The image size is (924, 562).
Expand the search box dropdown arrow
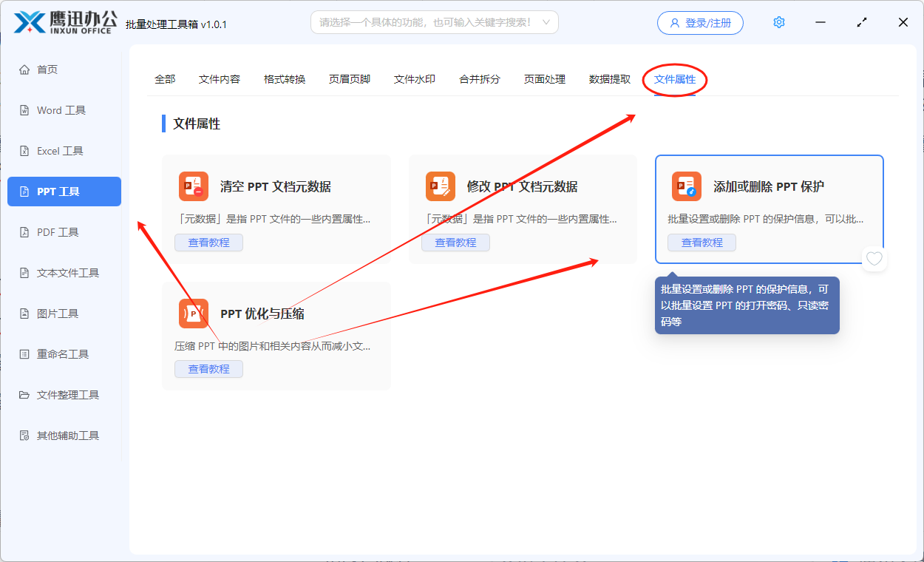coord(546,22)
